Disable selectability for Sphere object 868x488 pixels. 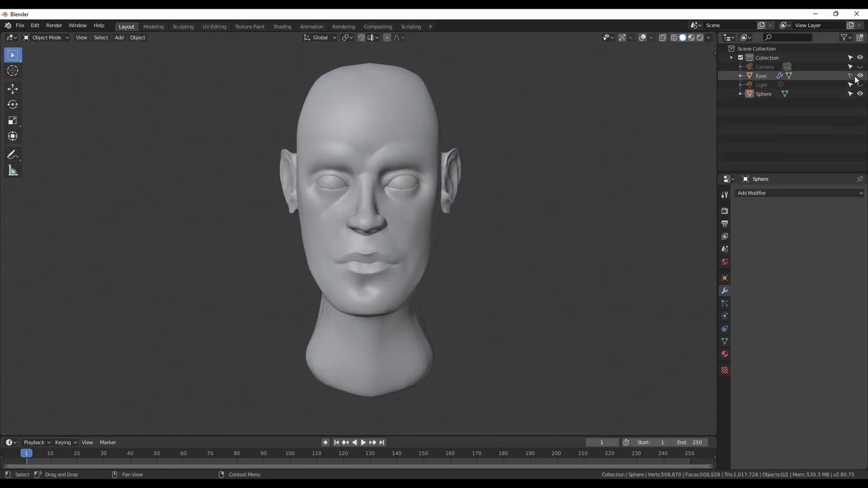(850, 94)
